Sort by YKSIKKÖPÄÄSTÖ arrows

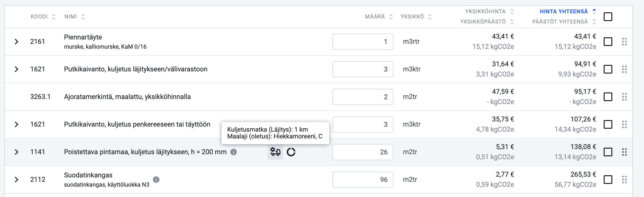512,22
